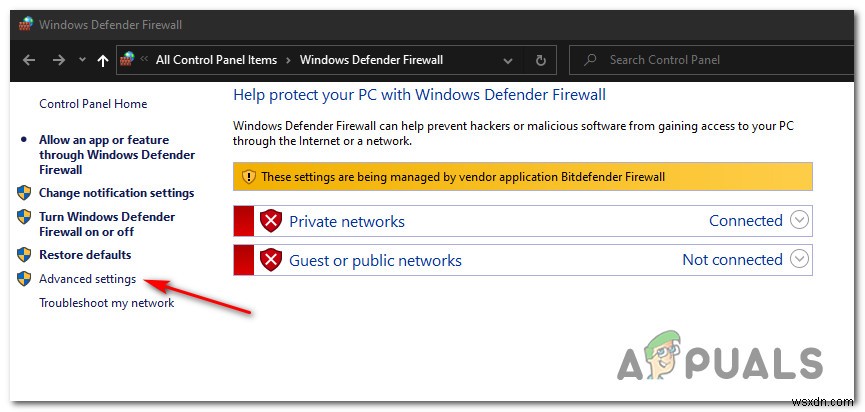
Task: Open Advanced settings link
Action: coord(87,279)
